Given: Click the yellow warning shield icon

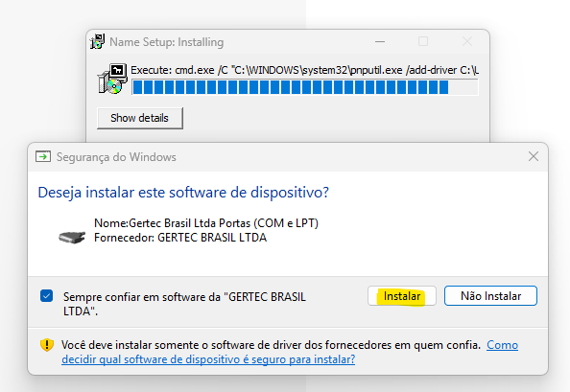Looking at the screenshot, I should [47, 345].
